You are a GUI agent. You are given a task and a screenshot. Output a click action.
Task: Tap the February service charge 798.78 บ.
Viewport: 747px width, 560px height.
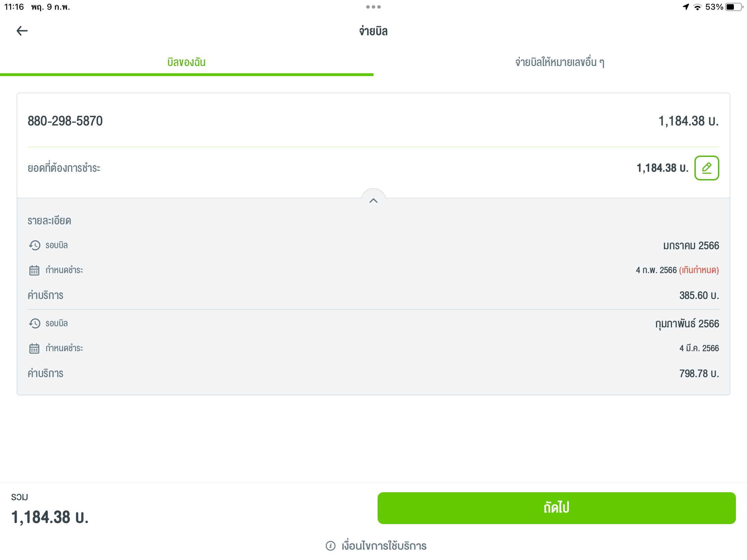[x=699, y=374]
